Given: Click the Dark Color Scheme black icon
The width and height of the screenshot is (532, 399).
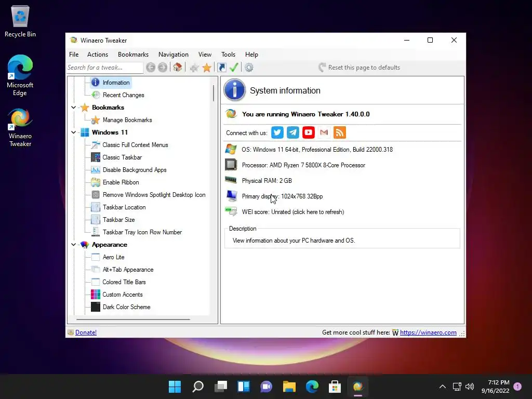Looking at the screenshot, I should (96, 307).
